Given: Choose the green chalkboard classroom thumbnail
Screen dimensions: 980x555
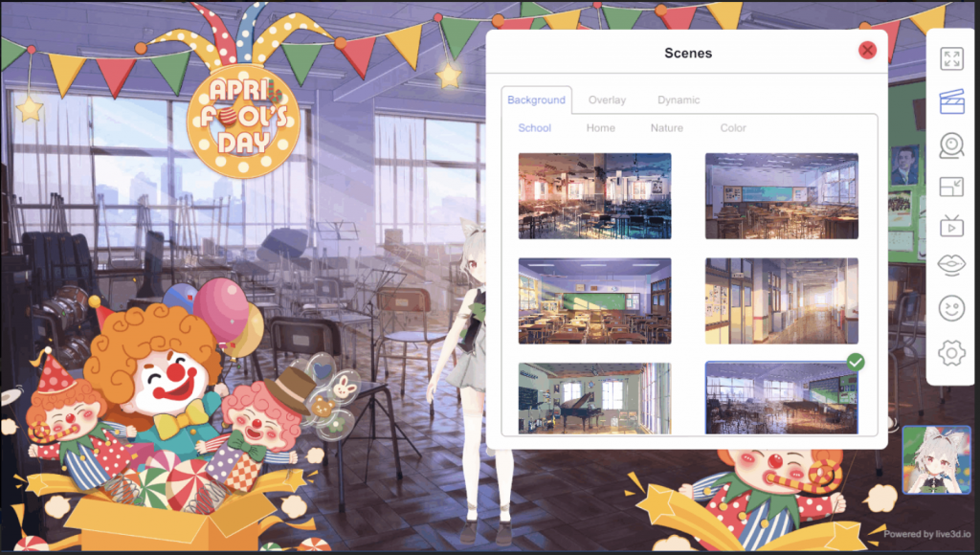Looking at the screenshot, I should [x=594, y=300].
